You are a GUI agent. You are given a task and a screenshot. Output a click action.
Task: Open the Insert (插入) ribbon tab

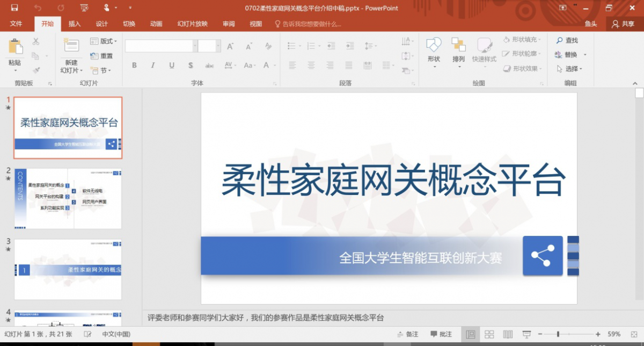pos(75,24)
